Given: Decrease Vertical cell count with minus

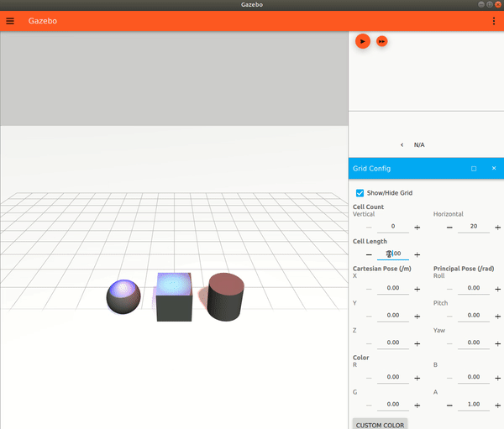Looking at the screenshot, I should [369, 228].
